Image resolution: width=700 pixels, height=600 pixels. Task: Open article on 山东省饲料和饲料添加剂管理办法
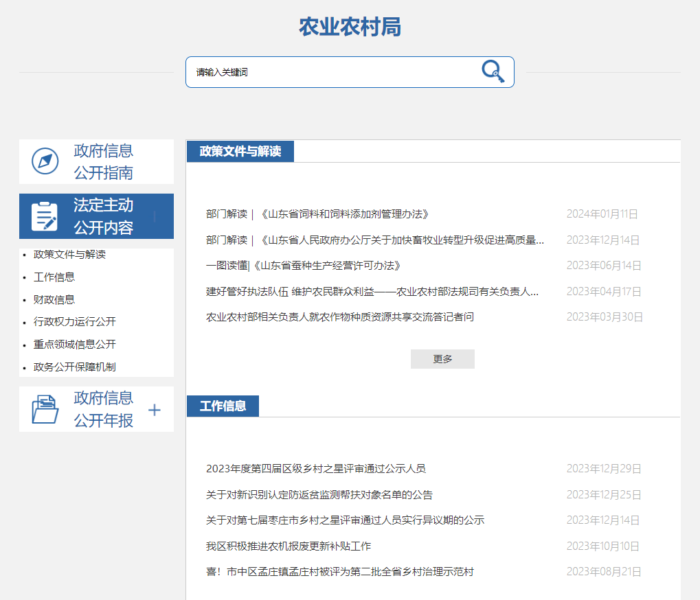pos(317,214)
